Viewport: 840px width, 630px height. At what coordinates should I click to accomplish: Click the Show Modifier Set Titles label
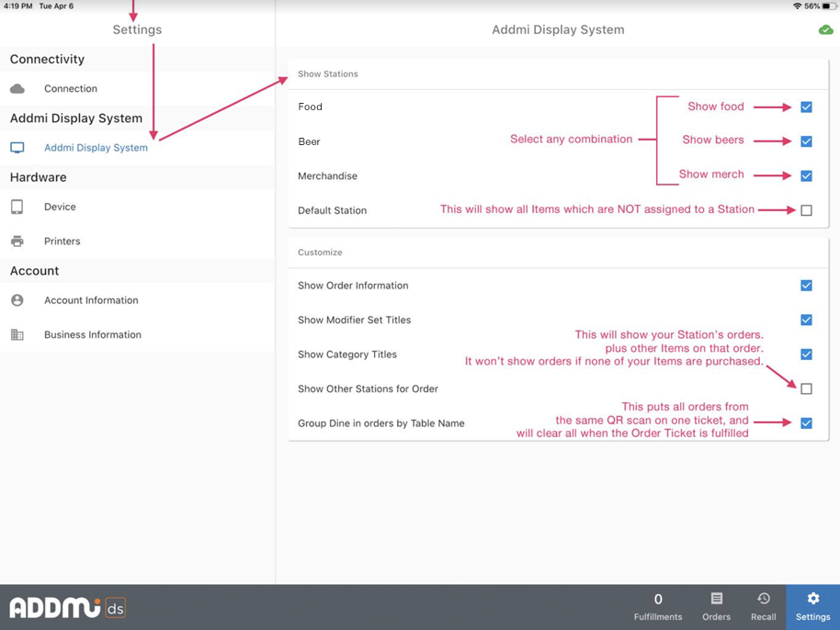click(354, 321)
